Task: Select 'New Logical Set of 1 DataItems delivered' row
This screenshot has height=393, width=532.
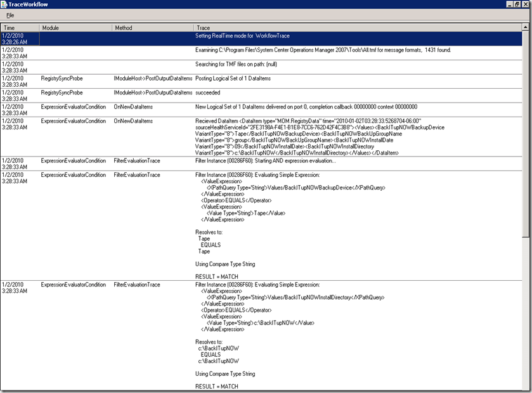Action: point(261,110)
